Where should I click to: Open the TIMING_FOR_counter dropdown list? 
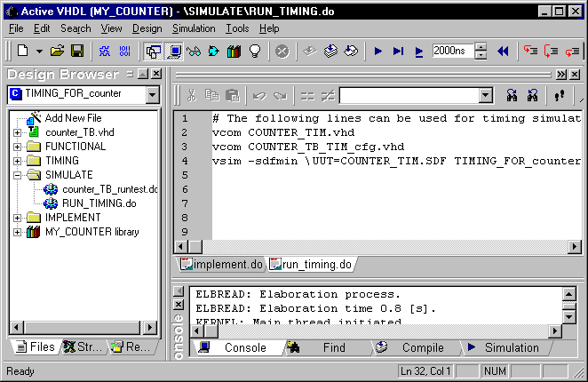click(152, 94)
